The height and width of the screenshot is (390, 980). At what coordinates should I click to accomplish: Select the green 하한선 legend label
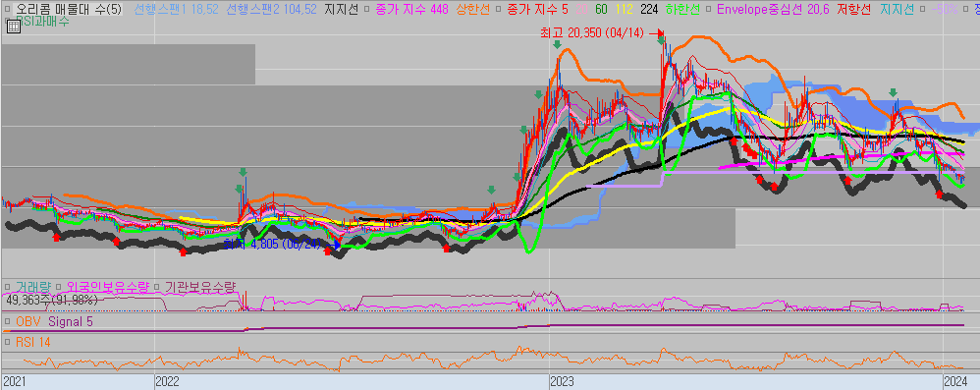tap(681, 10)
